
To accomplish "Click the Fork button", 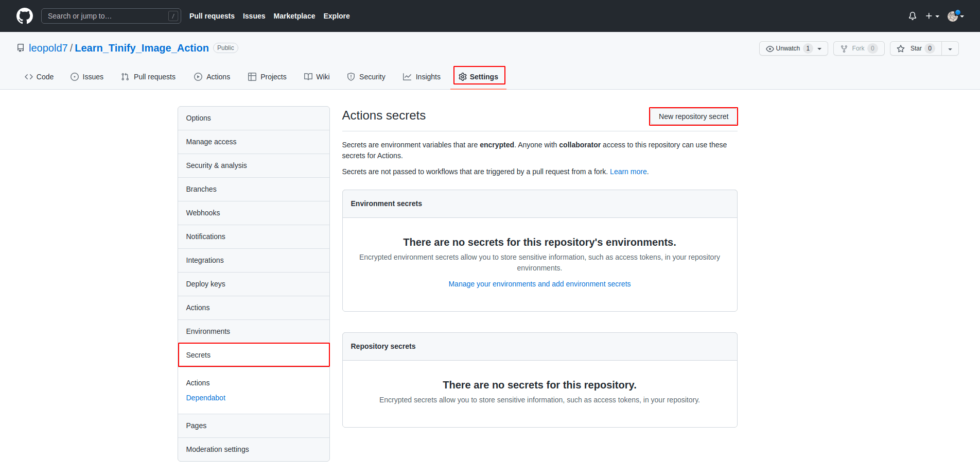I will click(x=858, y=48).
